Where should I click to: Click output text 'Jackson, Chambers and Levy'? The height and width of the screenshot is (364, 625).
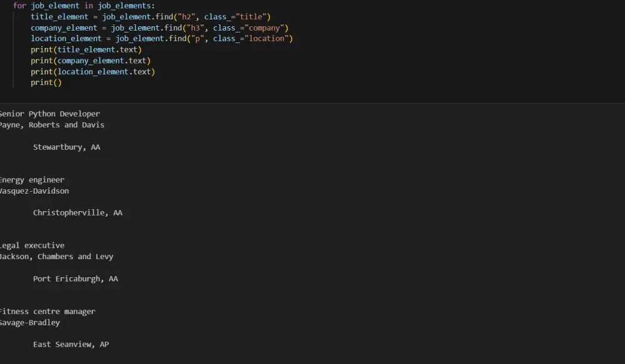(57, 257)
